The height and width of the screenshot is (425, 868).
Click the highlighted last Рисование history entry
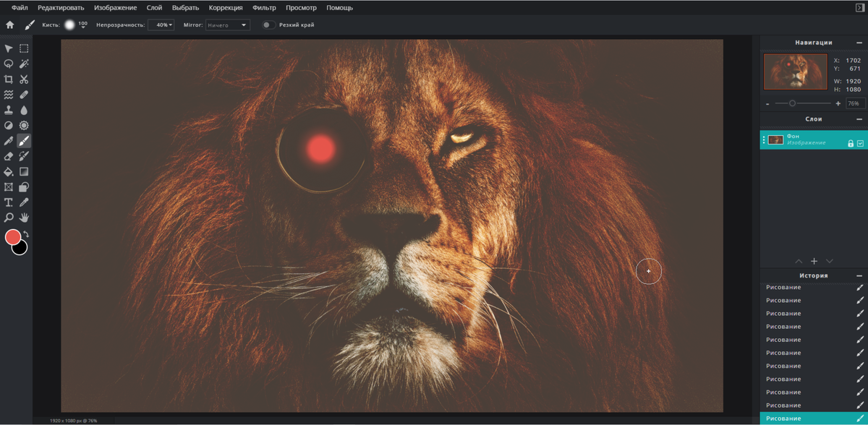814,418
